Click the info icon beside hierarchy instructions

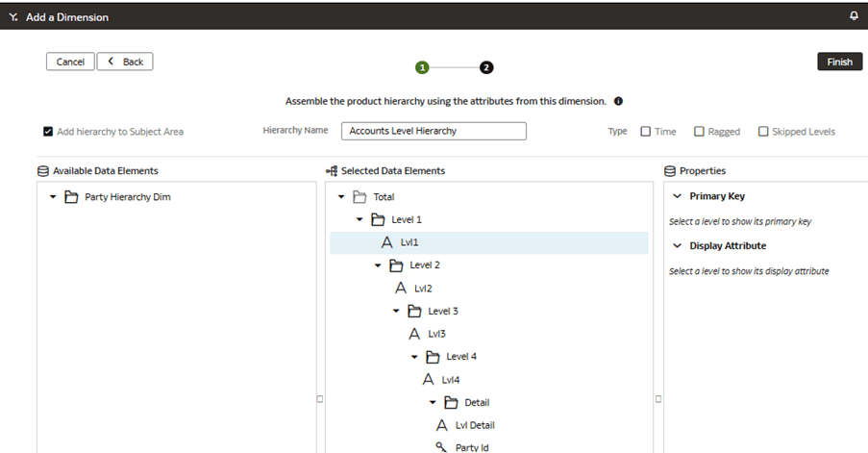(618, 101)
